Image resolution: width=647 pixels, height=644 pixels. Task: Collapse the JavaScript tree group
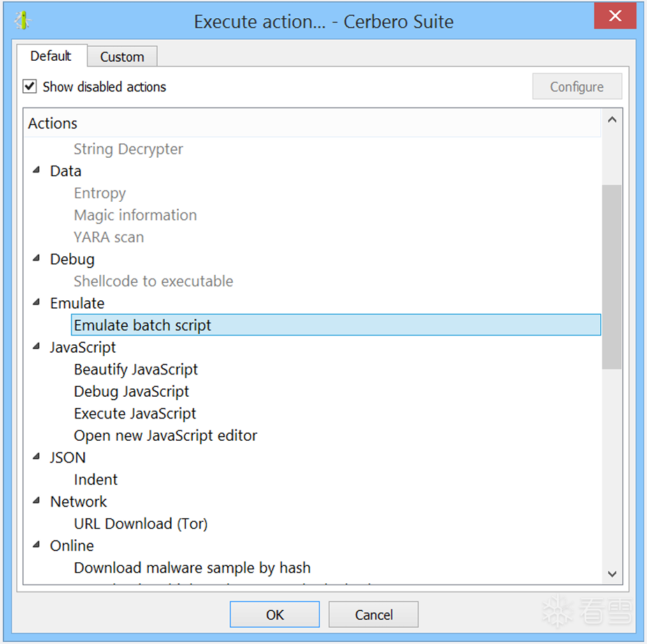coord(36,346)
